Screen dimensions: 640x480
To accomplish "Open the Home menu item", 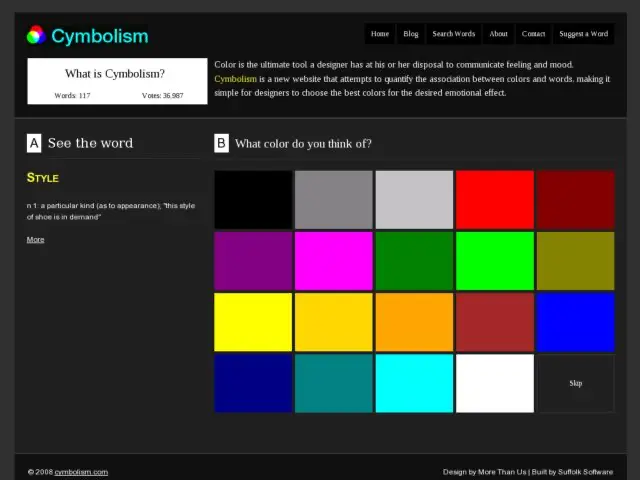I will click(380, 34).
